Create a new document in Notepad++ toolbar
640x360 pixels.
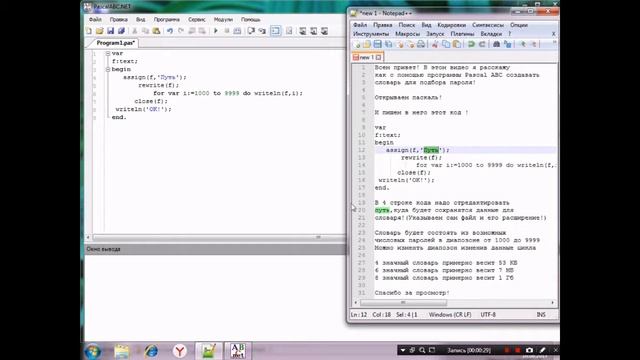[357, 44]
